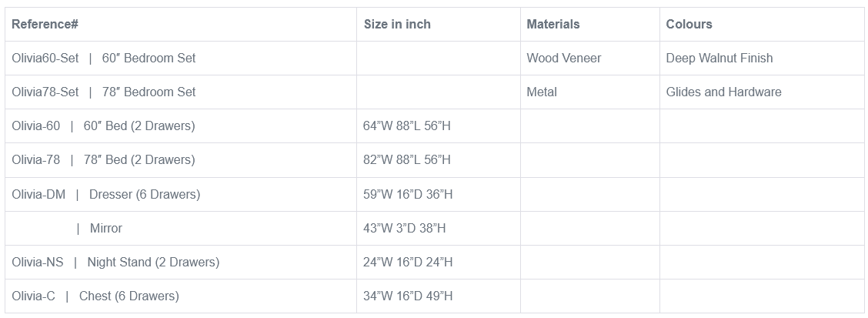Click the Colours column header
The width and height of the screenshot is (868, 318).
coord(689,25)
